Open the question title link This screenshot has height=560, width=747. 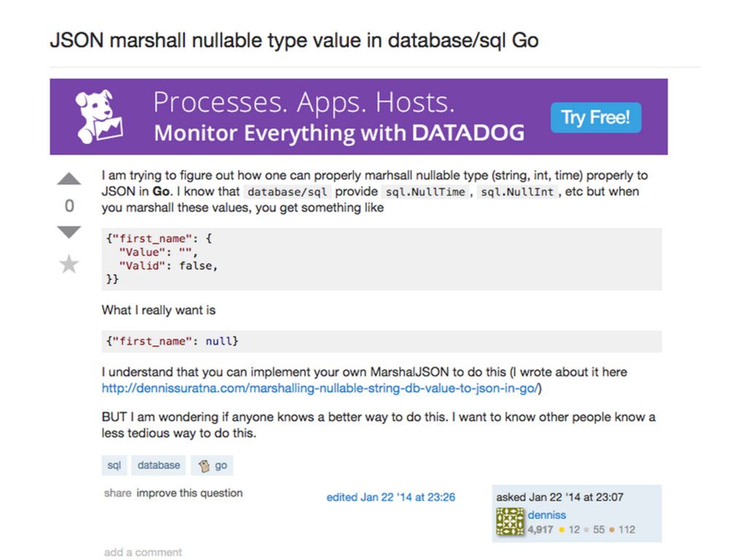[x=294, y=39]
